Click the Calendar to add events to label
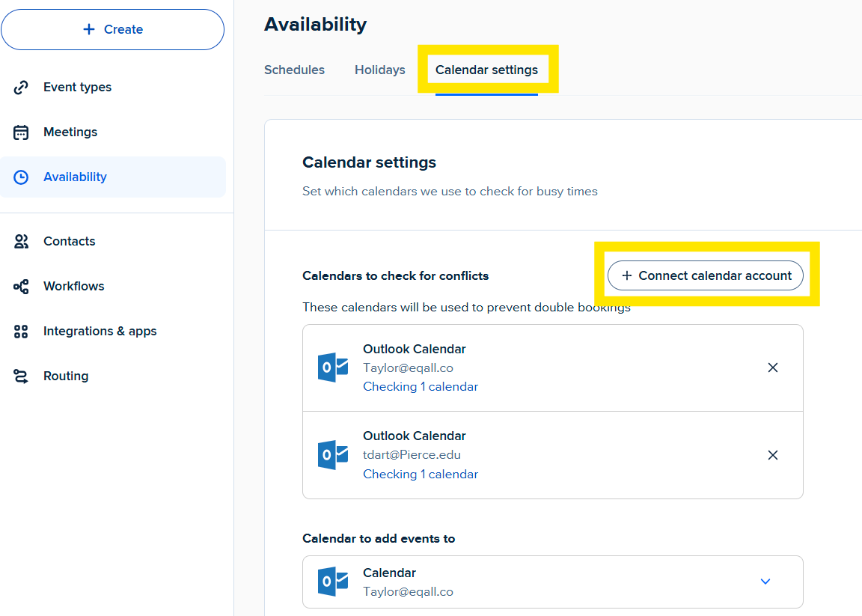This screenshot has width=862, height=616. pyautogui.click(x=379, y=538)
